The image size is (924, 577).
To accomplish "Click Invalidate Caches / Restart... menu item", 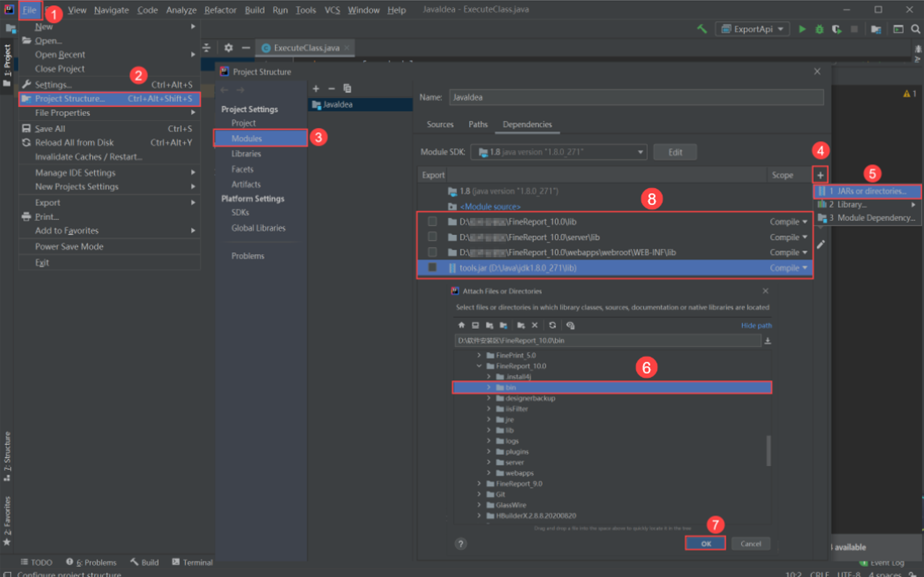I will (x=110, y=157).
